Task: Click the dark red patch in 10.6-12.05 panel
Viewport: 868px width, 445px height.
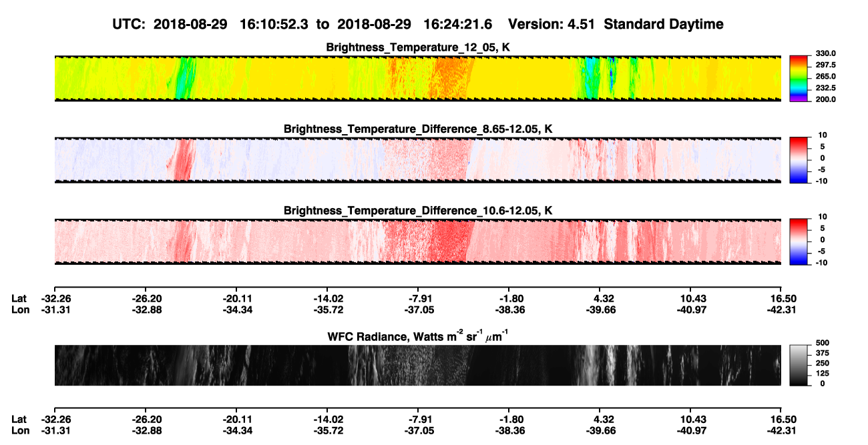Action: (449, 242)
